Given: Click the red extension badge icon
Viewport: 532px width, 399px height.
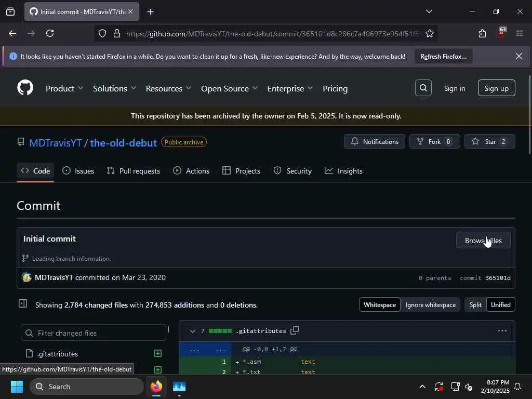Looking at the screenshot, I should pos(501,33).
